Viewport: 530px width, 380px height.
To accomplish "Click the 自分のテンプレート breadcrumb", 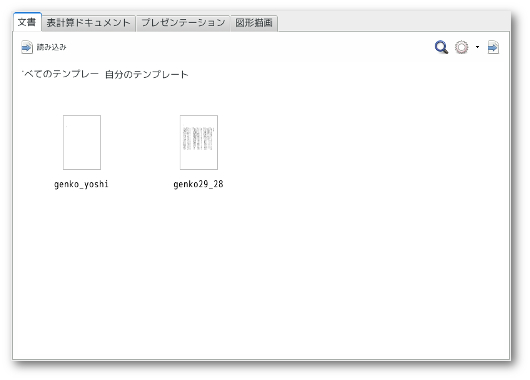I will coord(146,74).
